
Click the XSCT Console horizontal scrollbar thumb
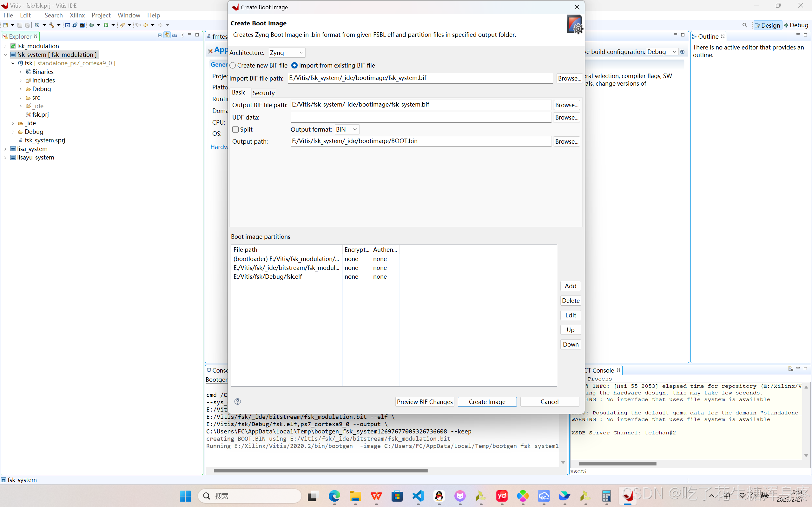[x=617, y=464]
